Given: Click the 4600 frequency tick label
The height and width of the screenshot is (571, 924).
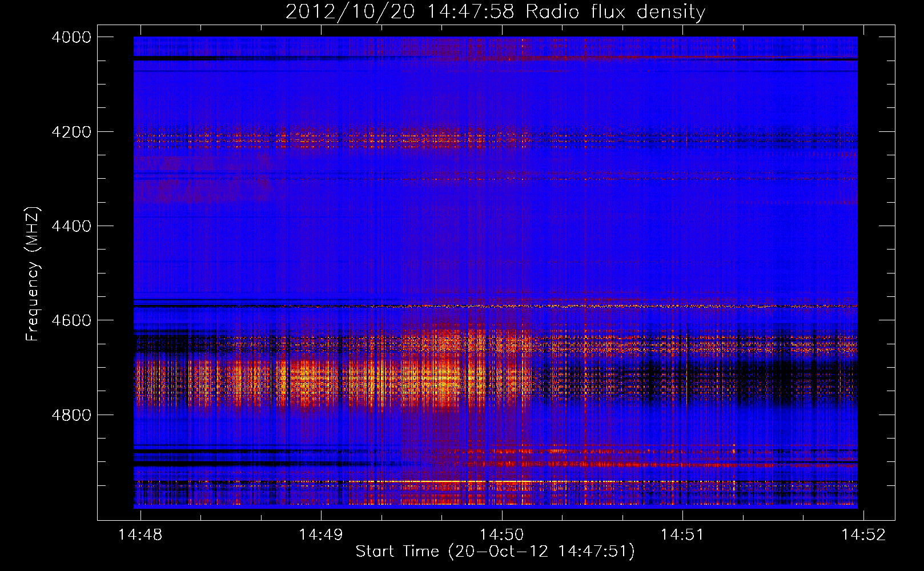Looking at the screenshot, I should [71, 320].
